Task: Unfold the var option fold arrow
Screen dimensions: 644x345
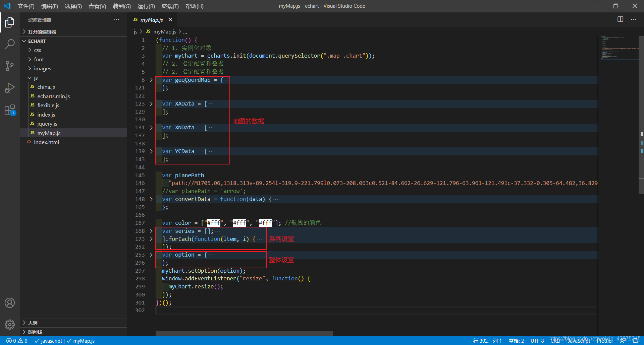Action: 151,255
